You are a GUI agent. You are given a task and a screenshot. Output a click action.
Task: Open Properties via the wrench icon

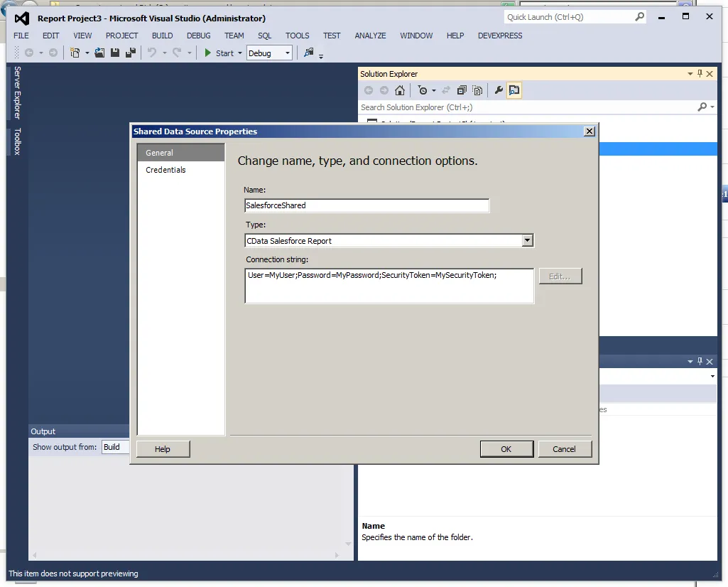498,90
